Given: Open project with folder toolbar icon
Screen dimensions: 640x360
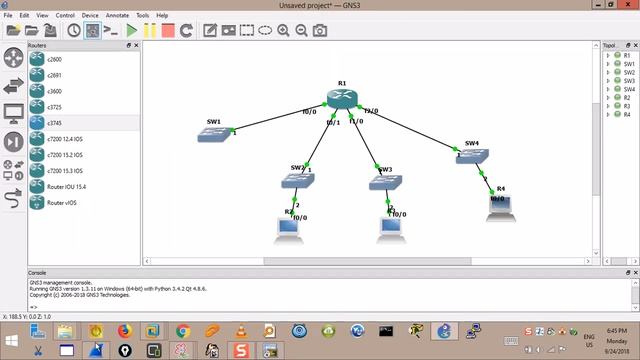Looking at the screenshot, I should [x=31, y=31].
